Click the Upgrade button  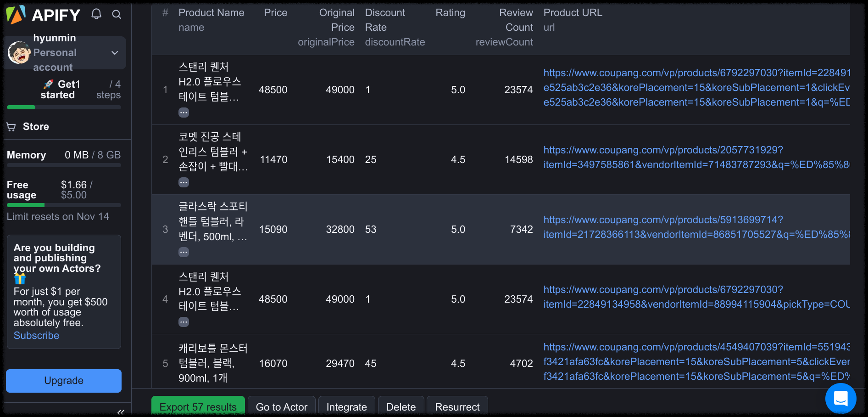pyautogui.click(x=64, y=381)
